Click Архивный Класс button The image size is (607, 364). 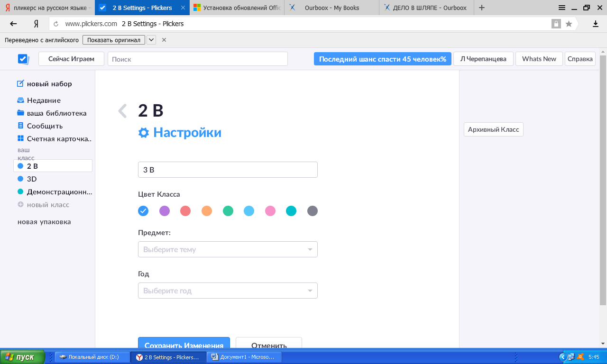pyautogui.click(x=494, y=129)
